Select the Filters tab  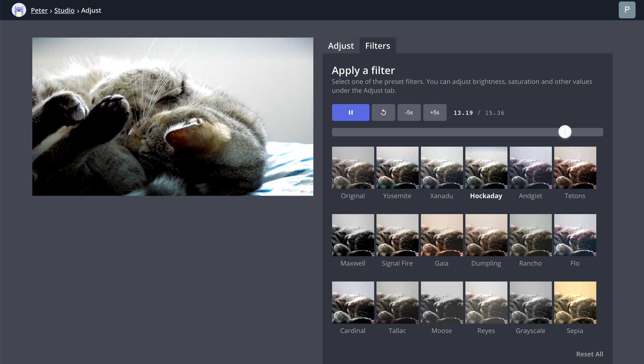tap(377, 46)
